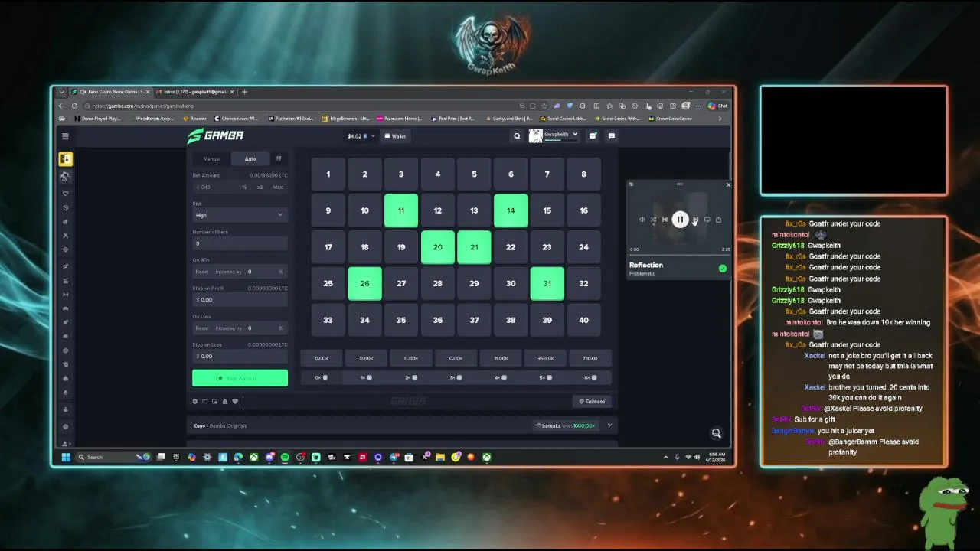Open Spotify from the taskbar
This screenshot has height=551, width=980.
285,457
